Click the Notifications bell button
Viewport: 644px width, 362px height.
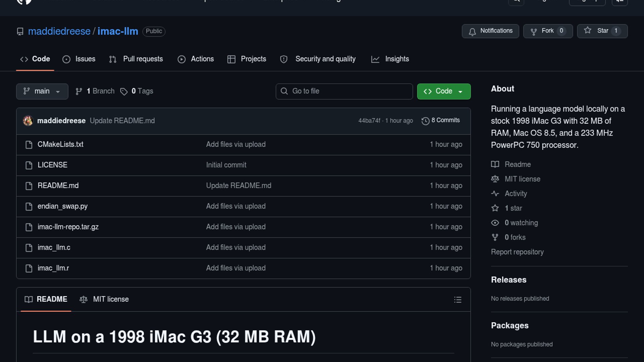tap(490, 31)
